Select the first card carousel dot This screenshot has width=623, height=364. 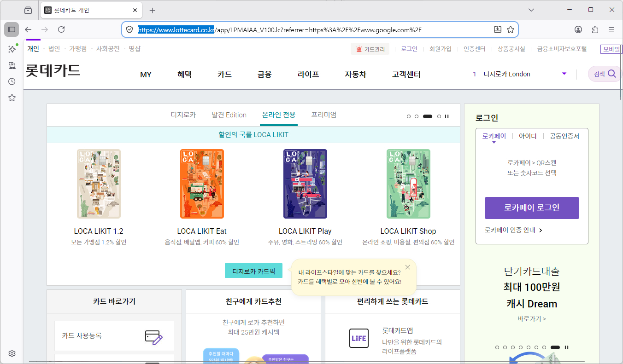point(409,116)
